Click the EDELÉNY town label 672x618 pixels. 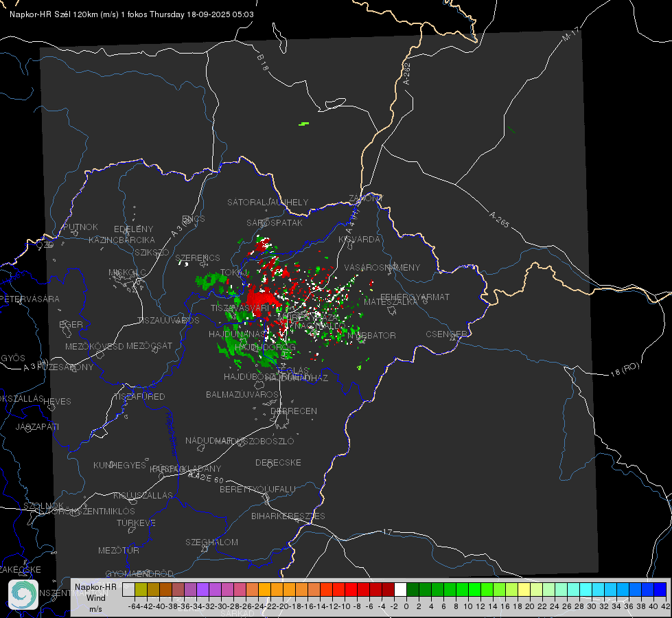pos(133,229)
